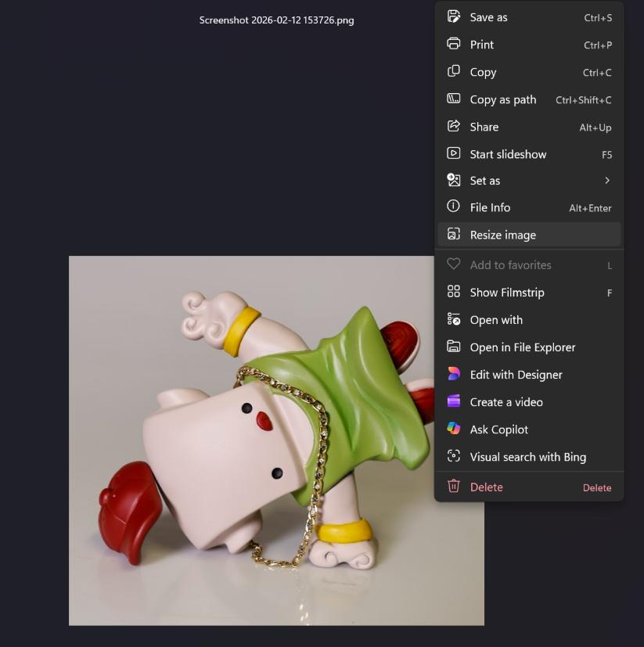Image resolution: width=644 pixels, height=647 pixels.
Task: Choose Create a video entry
Action: tap(529, 402)
